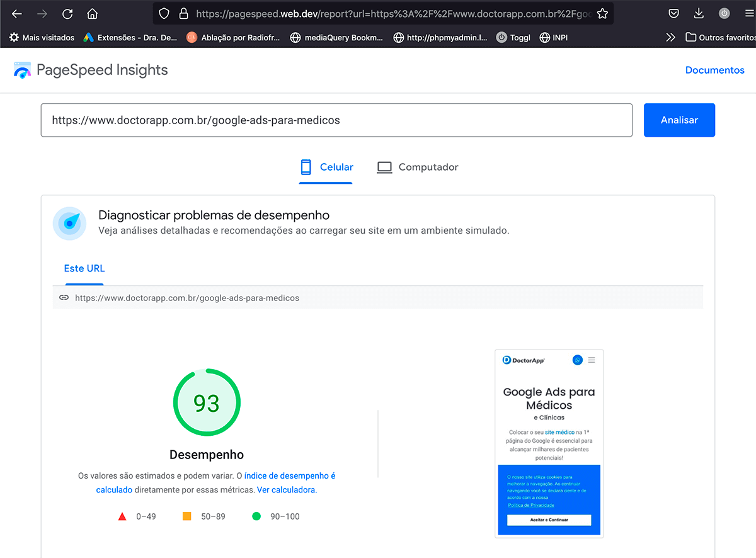756x558 pixels.
Task: Click the mobile page screenshot thumbnail
Action: (549, 443)
